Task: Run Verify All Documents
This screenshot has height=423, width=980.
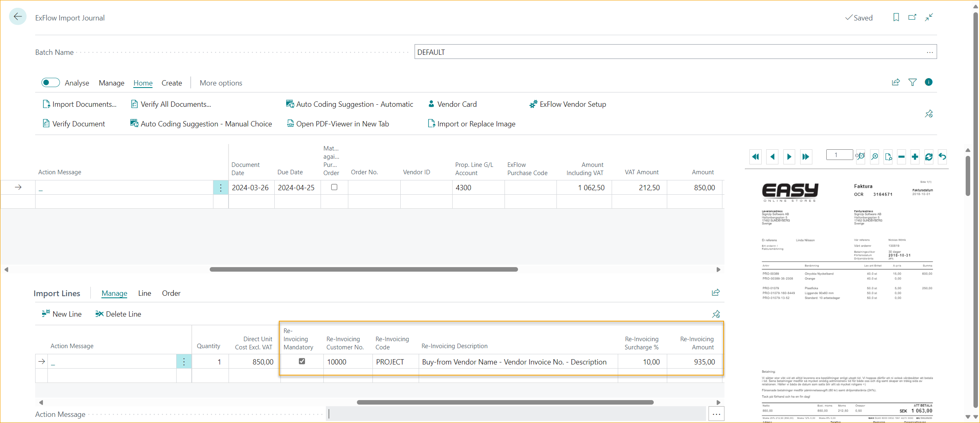Action: tap(175, 104)
